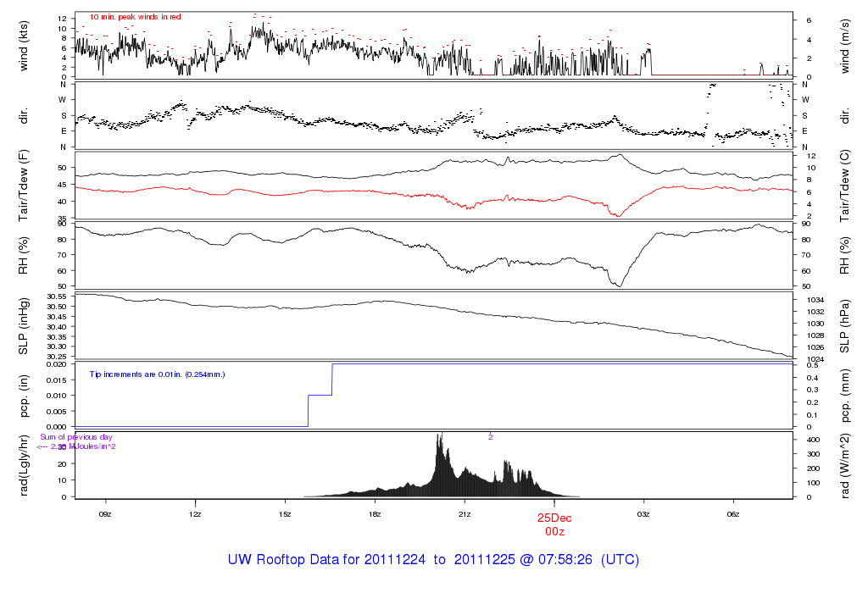868x593 pixels.
Task: Click the 'Tip increments are 0.01in.' note
Action: point(157,374)
